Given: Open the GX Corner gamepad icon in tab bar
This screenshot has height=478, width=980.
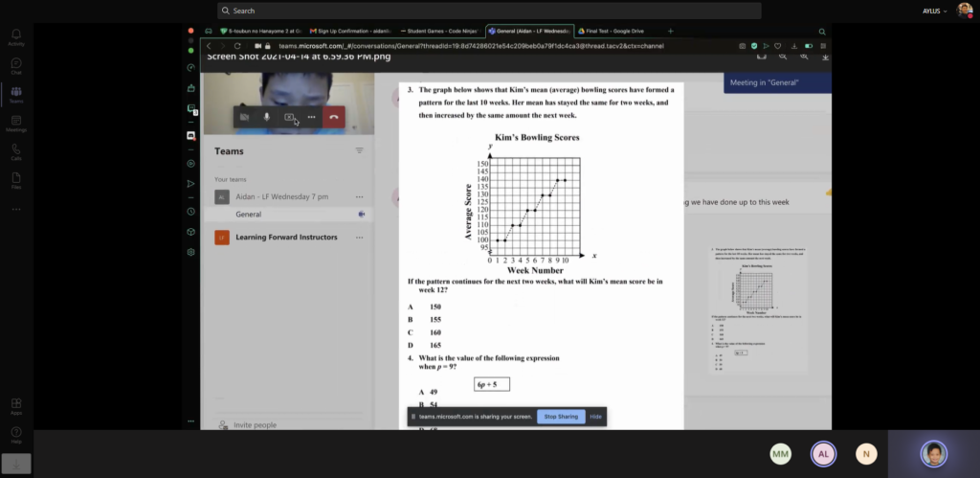Looking at the screenshot, I should pyautogui.click(x=208, y=32).
